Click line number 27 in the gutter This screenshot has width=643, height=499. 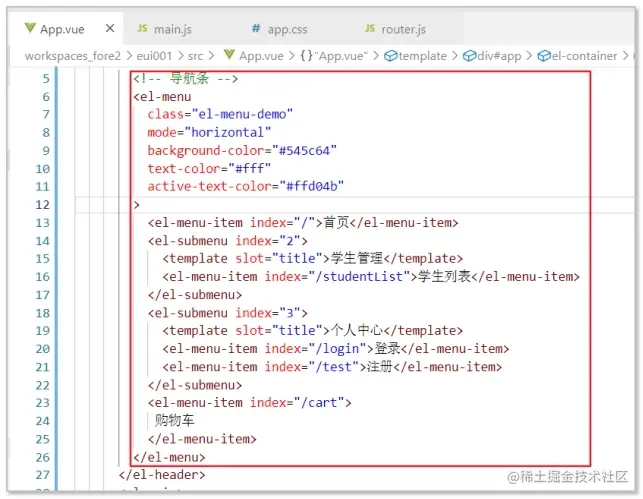coord(42,475)
